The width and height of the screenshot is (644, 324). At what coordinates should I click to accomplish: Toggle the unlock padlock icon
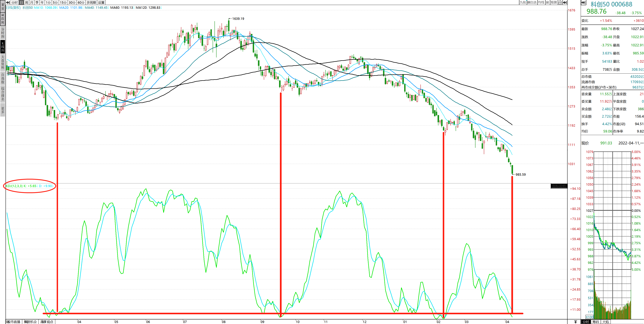coord(560,3)
